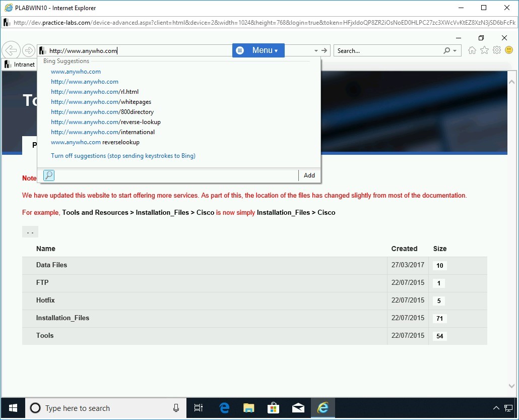Click the Favorites star icon

pos(484,50)
